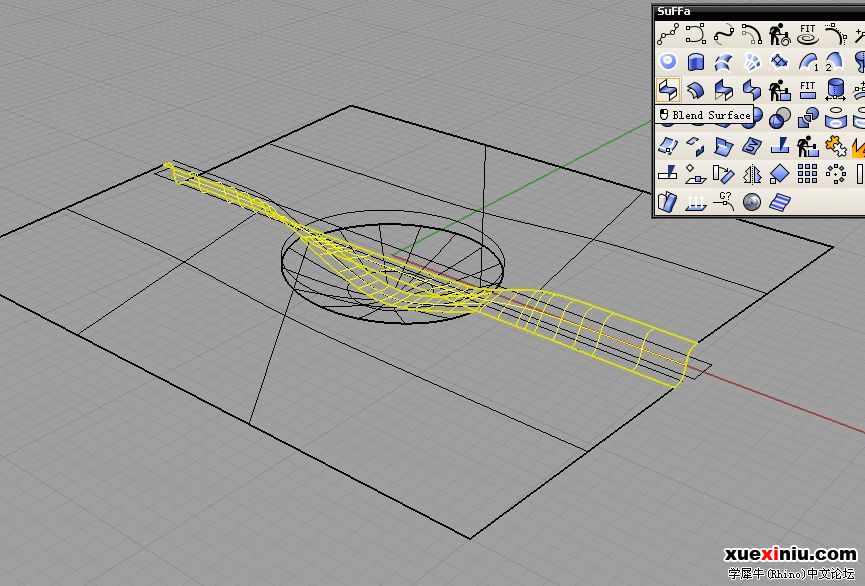Select the diamond grid patch icon

tap(779, 62)
